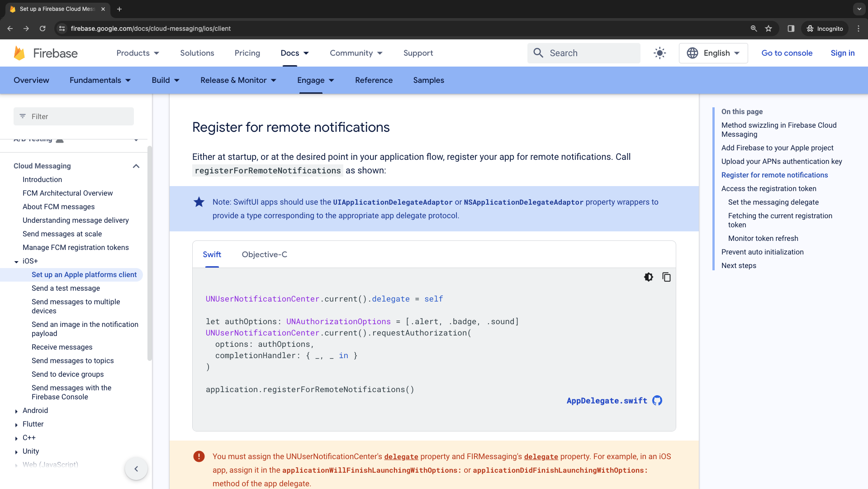Copy the Swift code sample
The height and width of the screenshot is (489, 868).
click(x=666, y=277)
